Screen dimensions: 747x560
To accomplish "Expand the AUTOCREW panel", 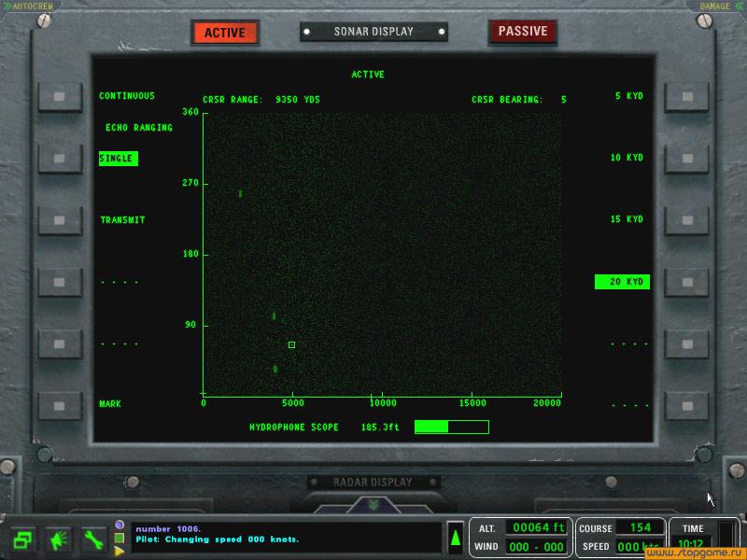I will (30, 6).
